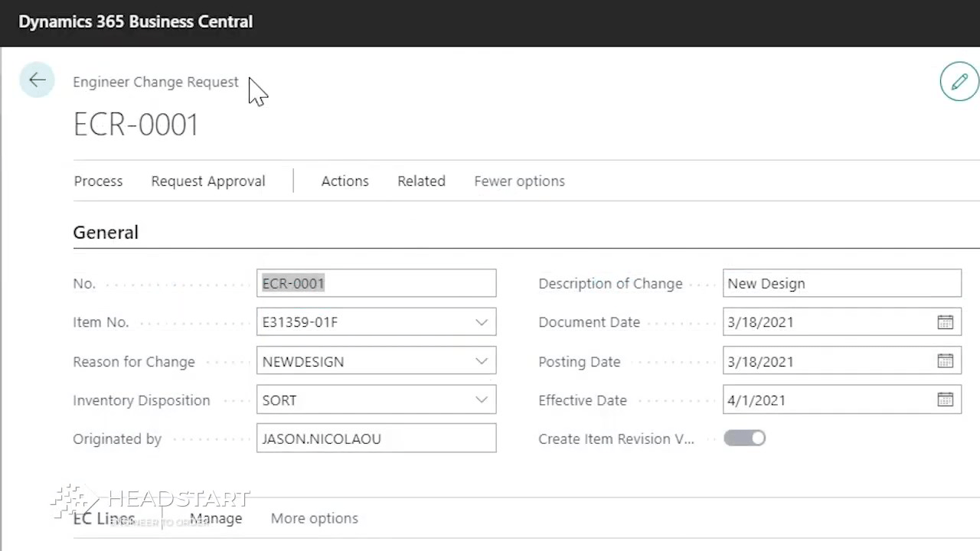Expand the Item No. dropdown

coord(481,322)
